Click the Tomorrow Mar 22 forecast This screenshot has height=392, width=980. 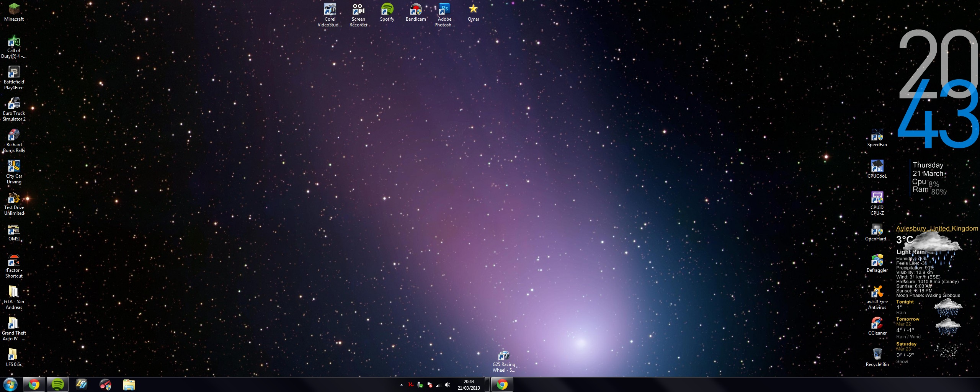click(929, 328)
